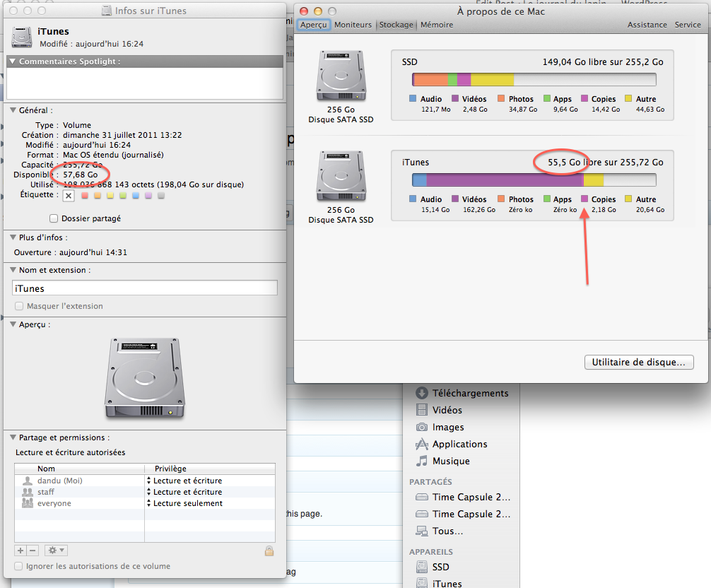Screen dimensions: 711x588
Task: Select the red label color swatch
Action: [x=86, y=195]
